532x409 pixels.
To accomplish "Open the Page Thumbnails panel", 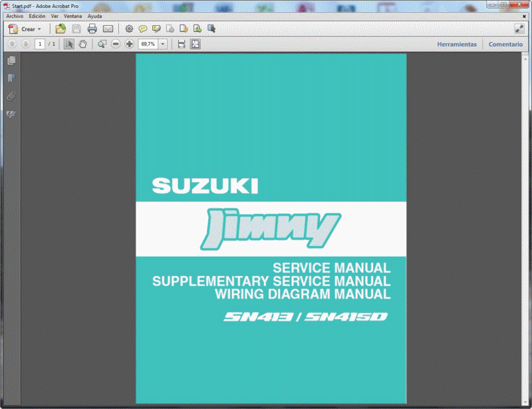I will pos(11,61).
